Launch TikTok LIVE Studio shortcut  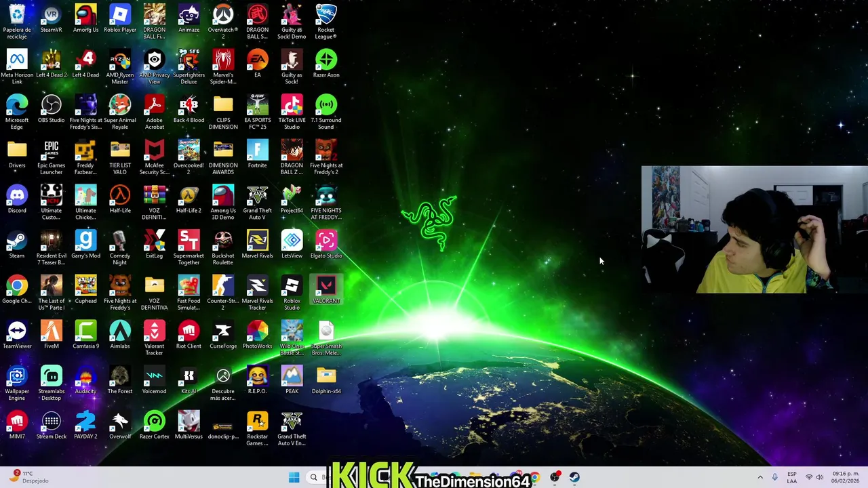click(x=292, y=112)
